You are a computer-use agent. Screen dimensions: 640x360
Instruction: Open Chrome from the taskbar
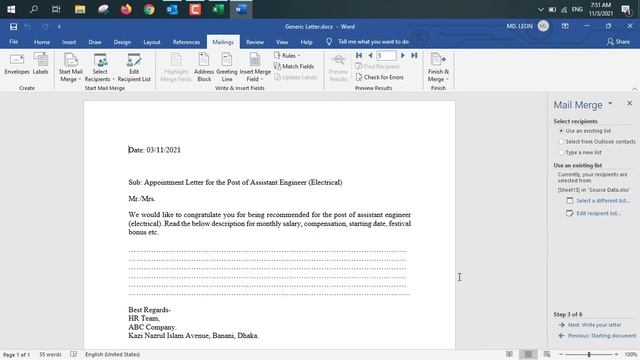click(x=149, y=9)
